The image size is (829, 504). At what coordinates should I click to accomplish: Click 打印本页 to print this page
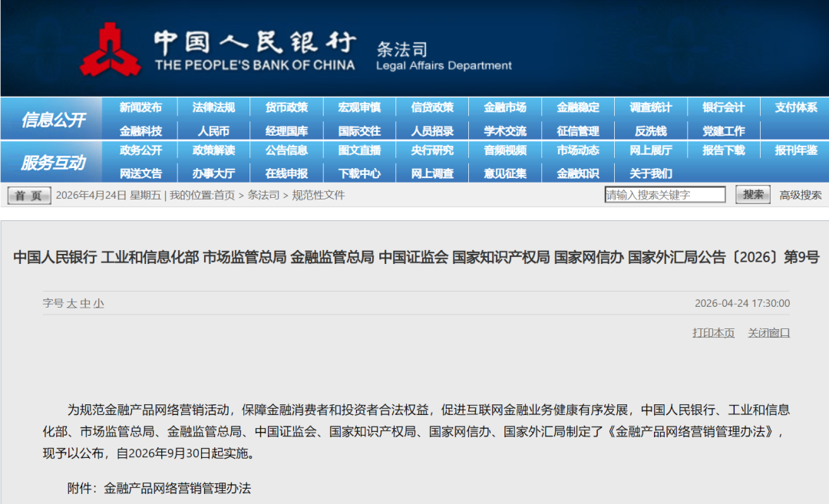coord(713,333)
